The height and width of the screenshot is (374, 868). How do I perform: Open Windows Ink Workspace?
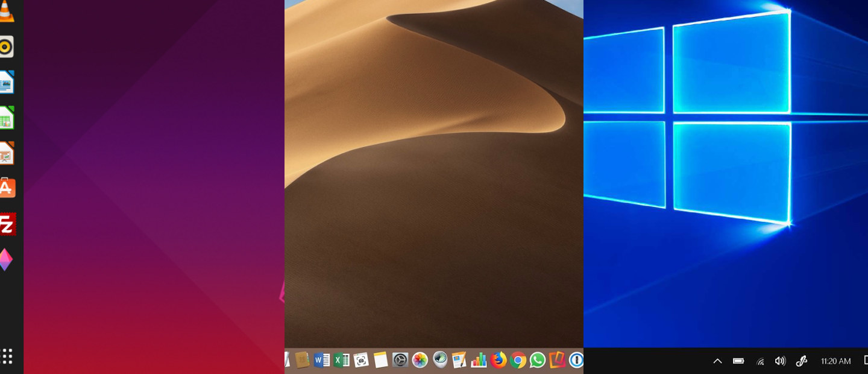[801, 361]
